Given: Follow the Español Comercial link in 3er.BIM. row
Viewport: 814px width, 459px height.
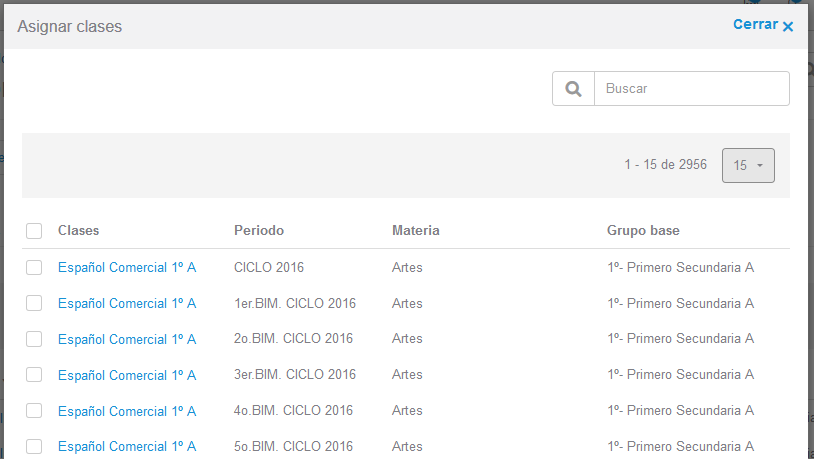Looking at the screenshot, I should pos(127,375).
